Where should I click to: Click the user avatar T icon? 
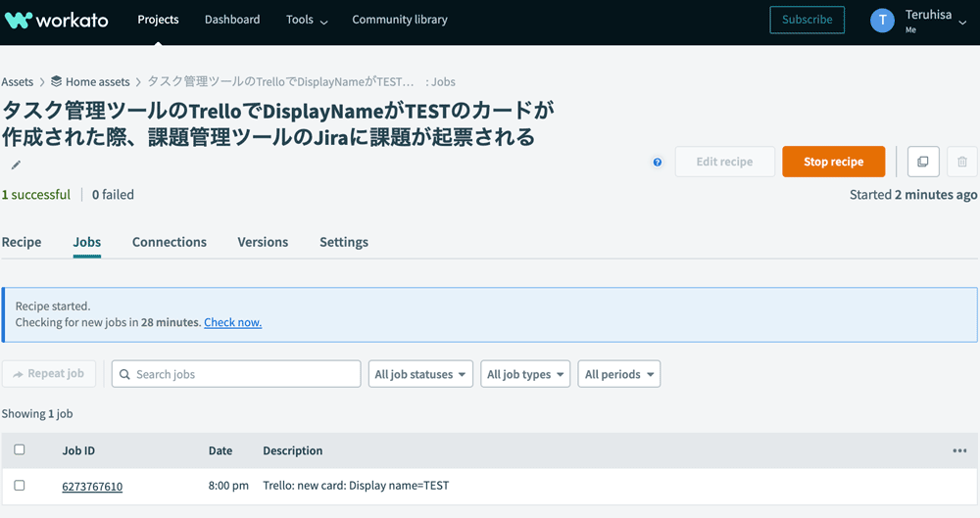click(883, 21)
